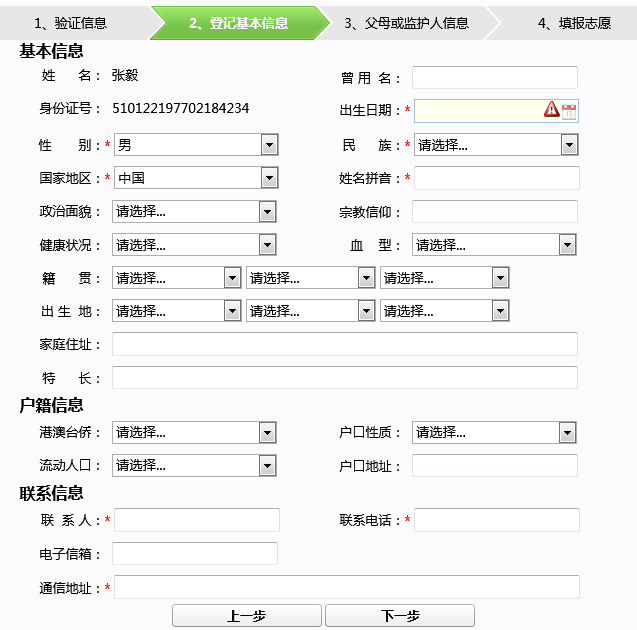Open the 港澳台侨 dropdown
Screen dimensions: 637x630
194,432
